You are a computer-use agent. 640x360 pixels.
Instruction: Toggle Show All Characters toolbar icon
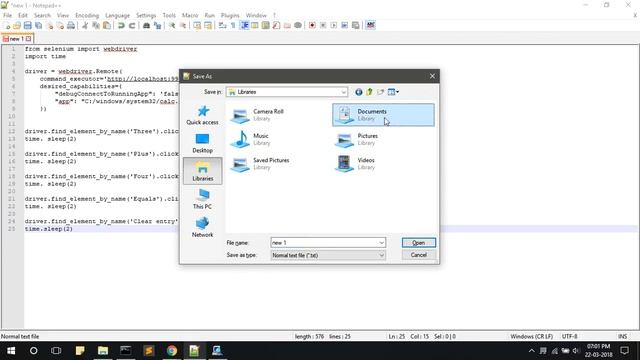[233, 25]
